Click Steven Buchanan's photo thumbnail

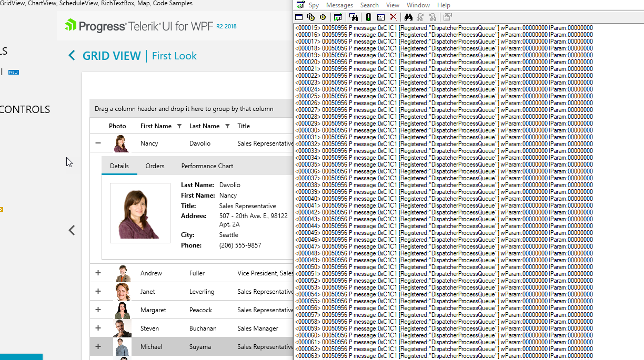click(x=123, y=328)
